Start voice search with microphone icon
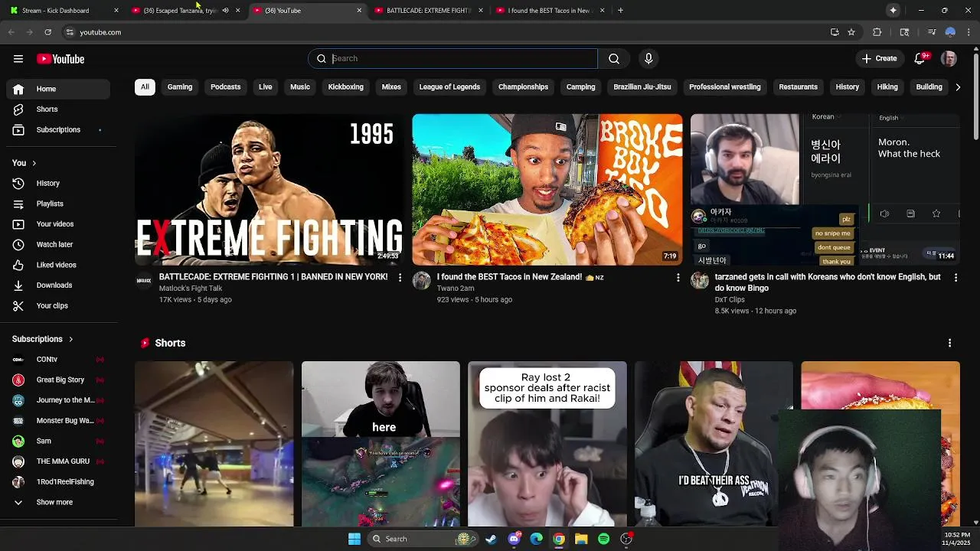The height and width of the screenshot is (551, 980). click(x=648, y=59)
